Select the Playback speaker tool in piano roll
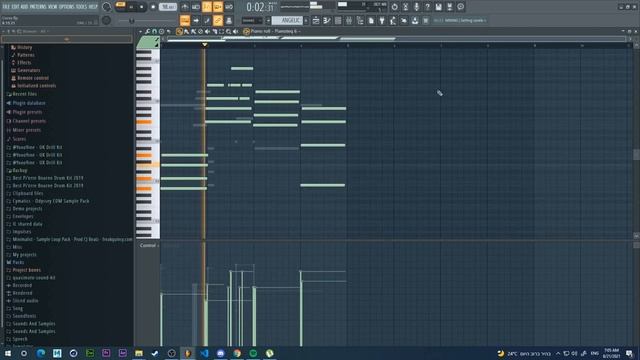 [236, 31]
